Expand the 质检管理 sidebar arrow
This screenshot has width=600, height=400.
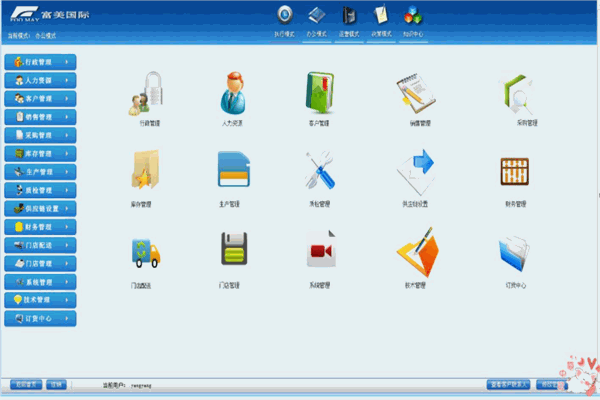coord(67,190)
